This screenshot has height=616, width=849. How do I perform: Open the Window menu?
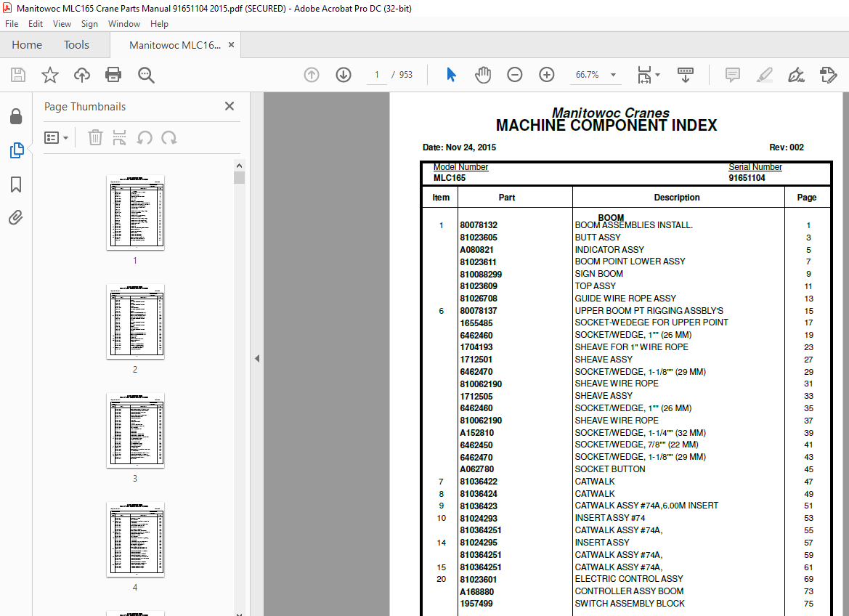click(x=124, y=24)
